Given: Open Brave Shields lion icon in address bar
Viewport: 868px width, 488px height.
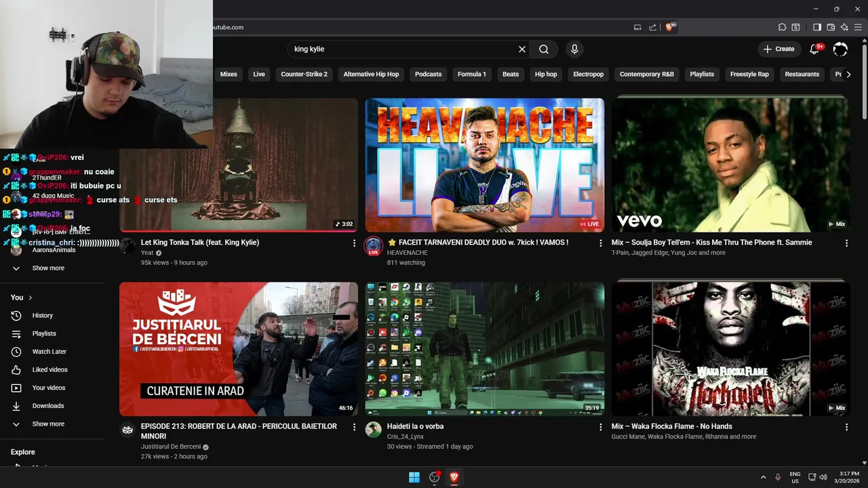Looking at the screenshot, I should pos(670,27).
